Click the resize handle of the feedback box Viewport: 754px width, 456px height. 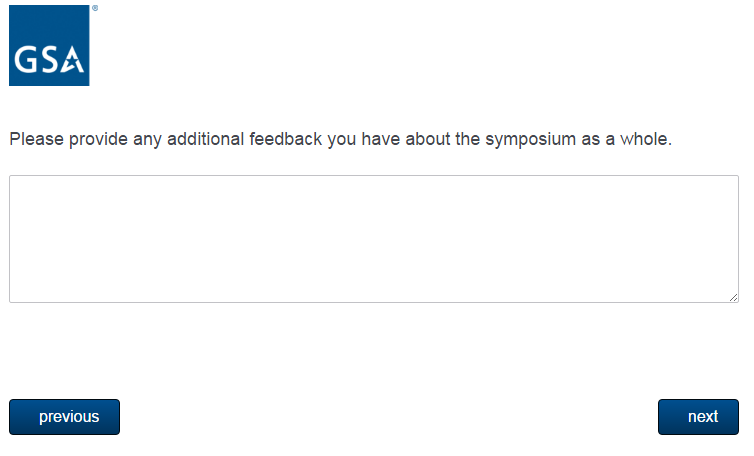(x=733, y=297)
